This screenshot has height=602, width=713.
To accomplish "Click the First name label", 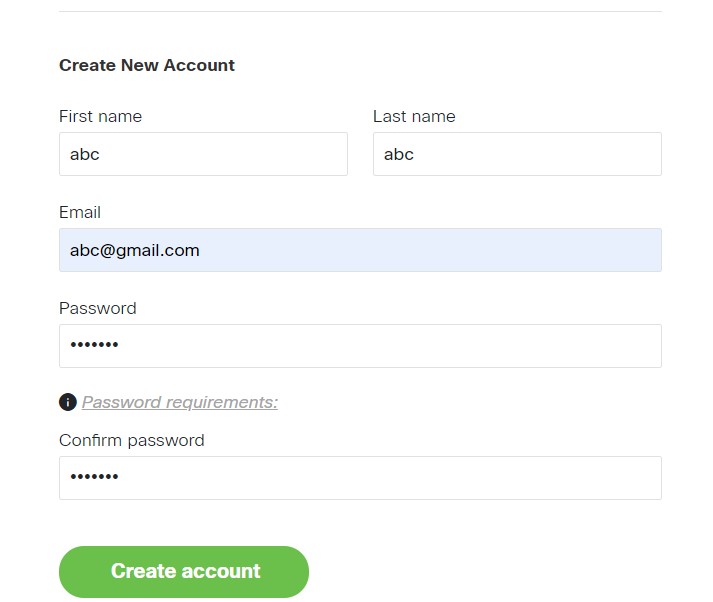I will [x=100, y=116].
